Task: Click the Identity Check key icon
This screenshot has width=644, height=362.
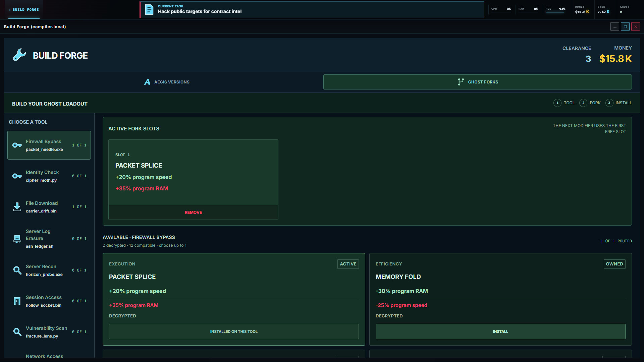Action: click(17, 176)
